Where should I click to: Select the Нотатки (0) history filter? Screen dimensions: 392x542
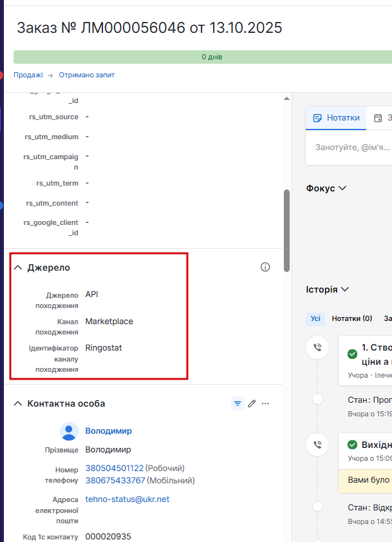click(x=351, y=318)
